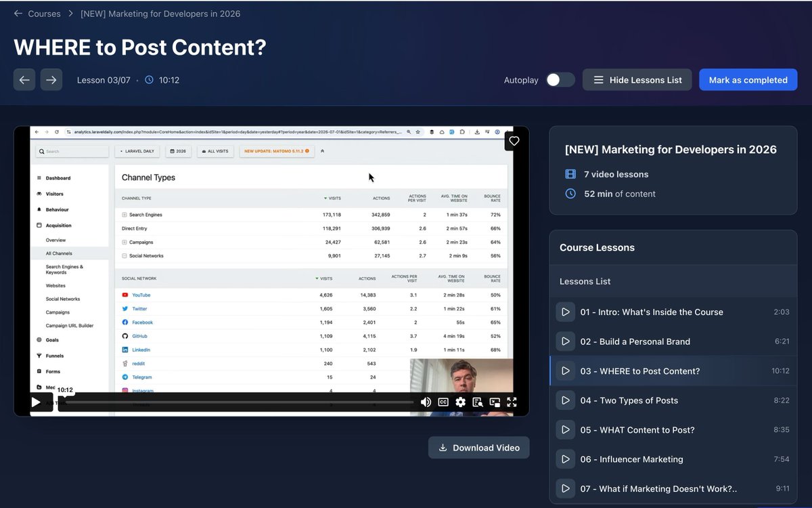Image resolution: width=812 pixels, height=508 pixels.
Task: Click the Course Lessons heading
Action: (597, 248)
